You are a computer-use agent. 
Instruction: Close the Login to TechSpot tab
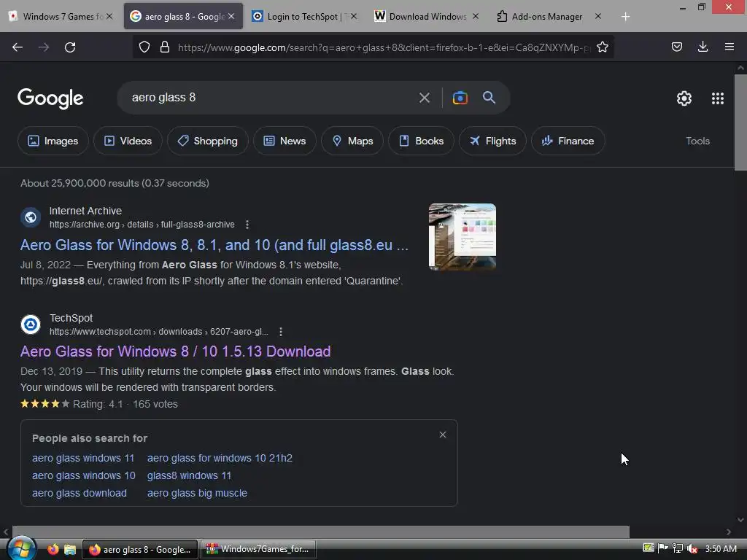point(354,16)
